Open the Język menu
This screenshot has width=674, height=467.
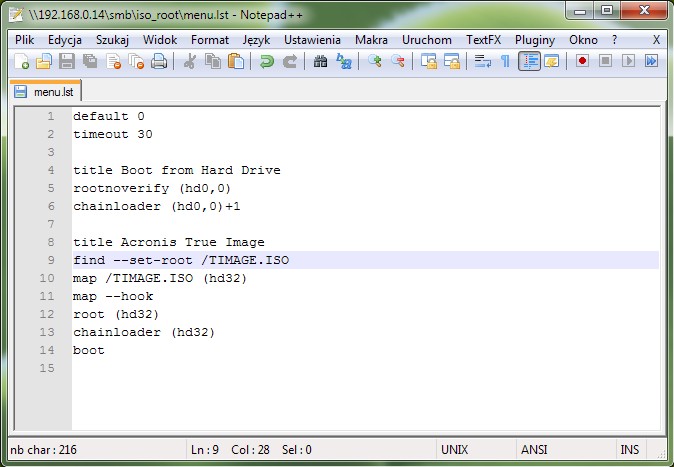click(x=256, y=40)
